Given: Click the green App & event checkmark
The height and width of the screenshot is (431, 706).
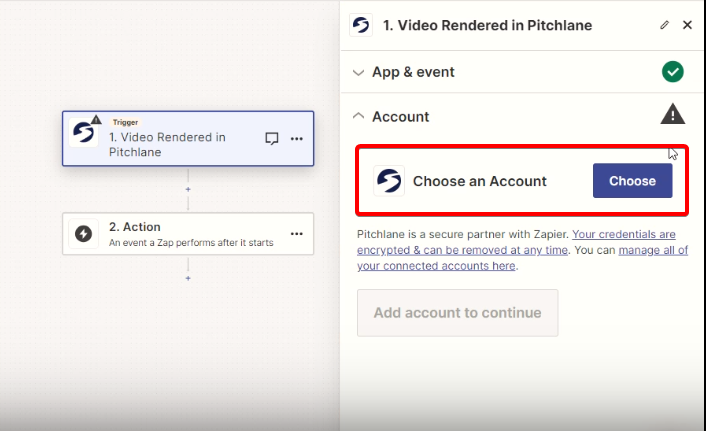Looking at the screenshot, I should coord(673,72).
